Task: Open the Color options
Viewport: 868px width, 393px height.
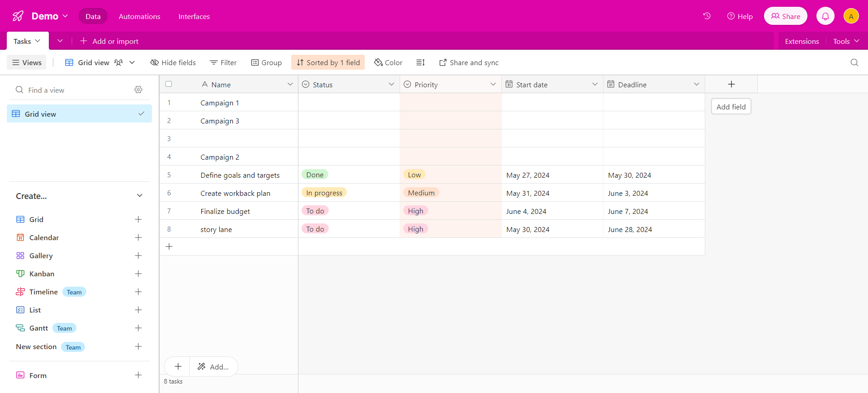Action: click(x=388, y=62)
